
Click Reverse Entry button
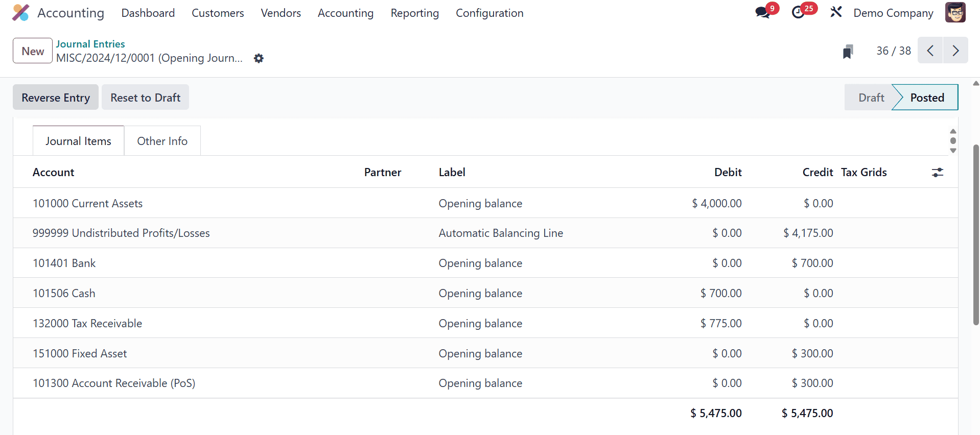click(56, 97)
